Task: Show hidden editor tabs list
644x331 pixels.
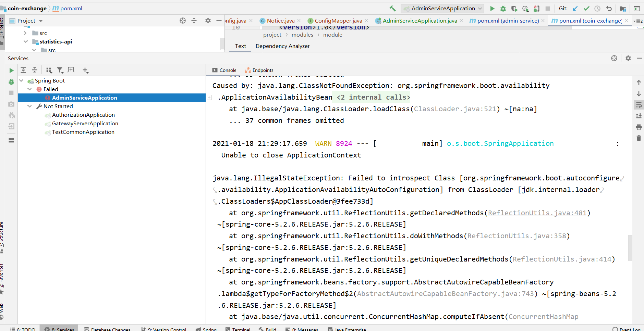Action: 638,21
